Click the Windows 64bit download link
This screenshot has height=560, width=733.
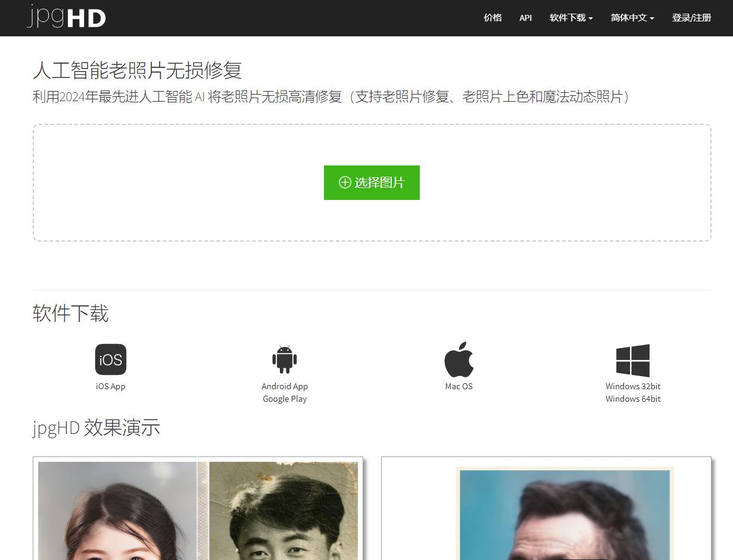point(632,399)
